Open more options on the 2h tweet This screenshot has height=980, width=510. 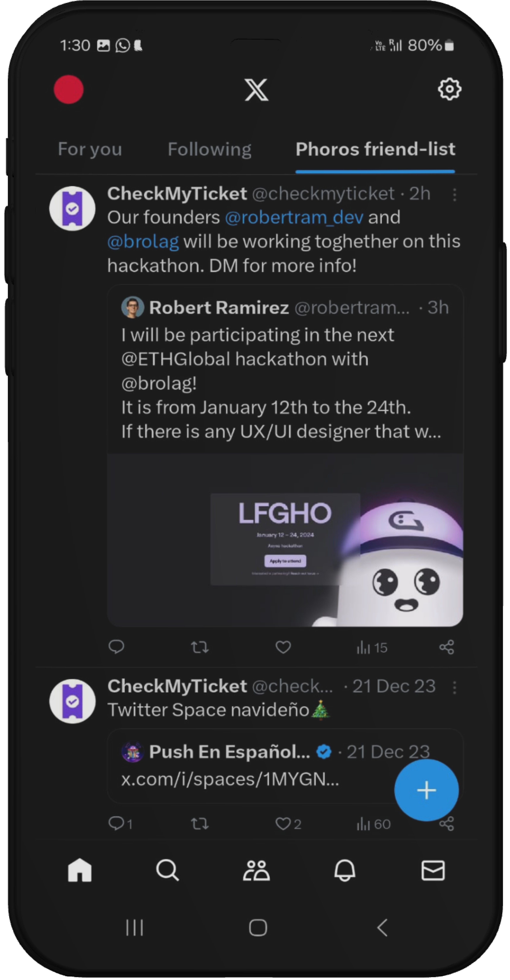tap(455, 194)
